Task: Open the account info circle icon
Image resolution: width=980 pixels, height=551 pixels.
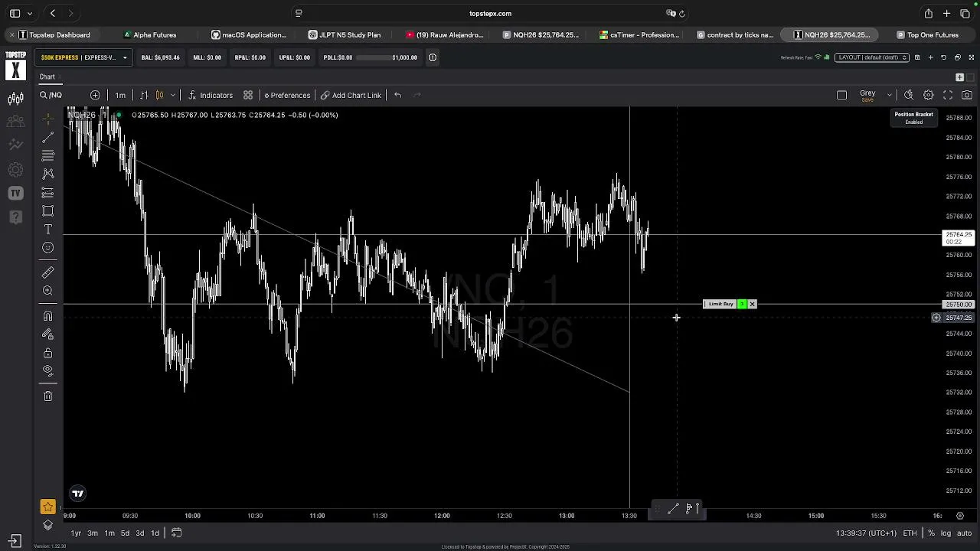Action: [433, 57]
